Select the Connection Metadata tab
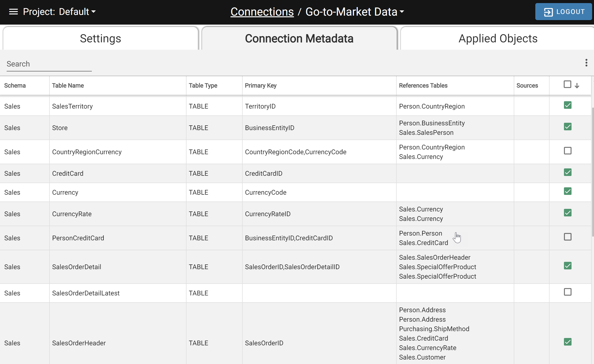This screenshot has height=364, width=594. pos(299,39)
